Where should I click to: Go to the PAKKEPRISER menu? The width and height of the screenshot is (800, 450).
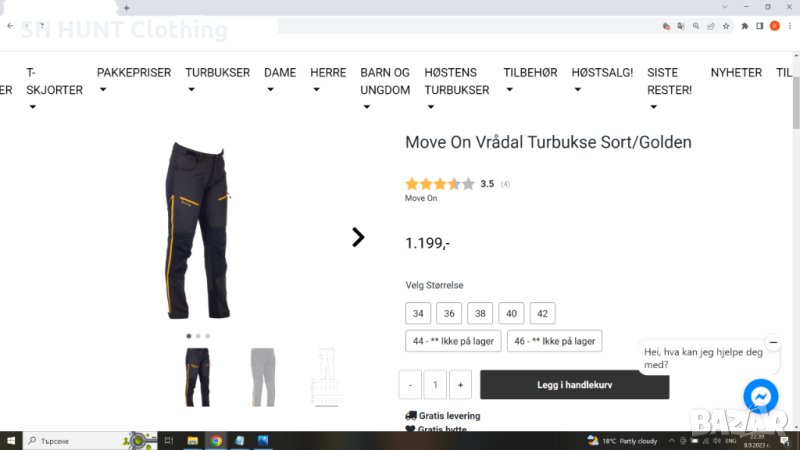point(134,72)
